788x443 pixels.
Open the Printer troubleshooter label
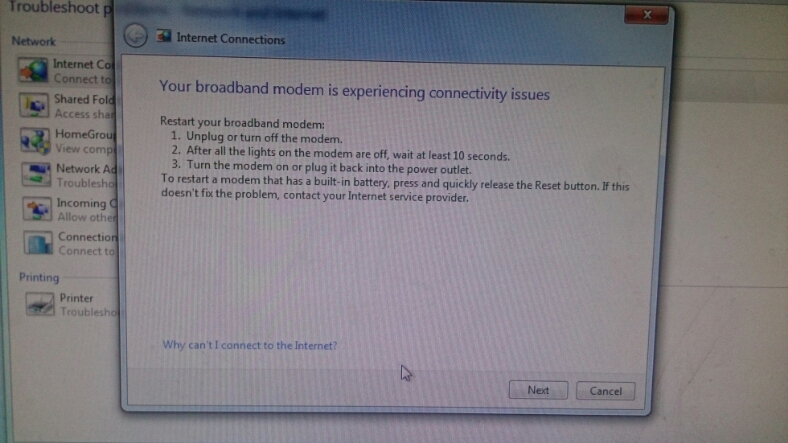tap(76, 298)
